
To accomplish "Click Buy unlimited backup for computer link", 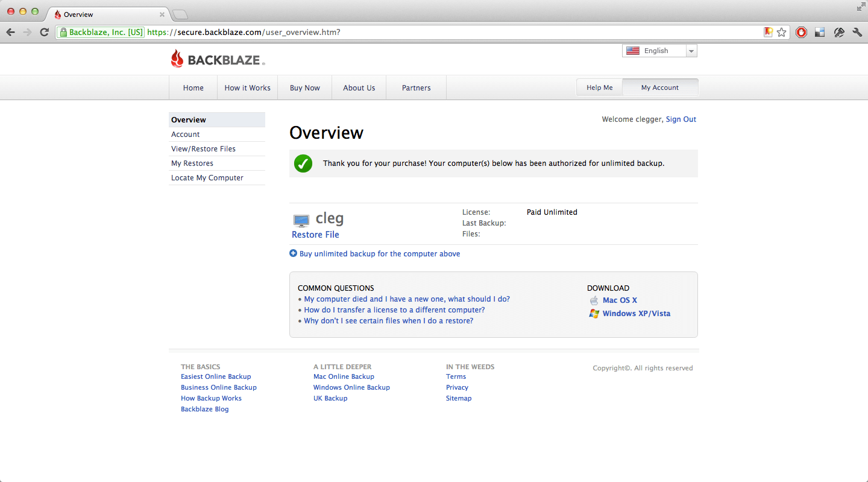I will [x=380, y=253].
